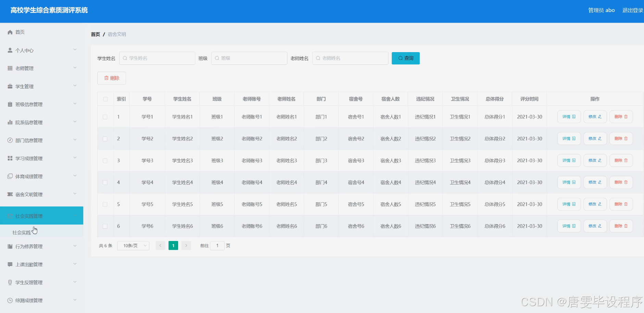
Task: Click the 评分时间 column header
Action: (529, 99)
